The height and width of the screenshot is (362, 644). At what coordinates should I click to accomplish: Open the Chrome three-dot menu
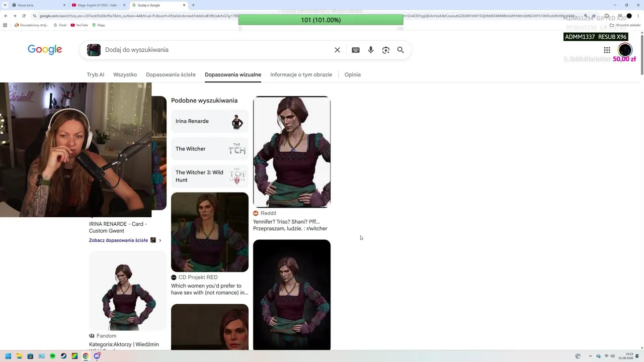637,16
